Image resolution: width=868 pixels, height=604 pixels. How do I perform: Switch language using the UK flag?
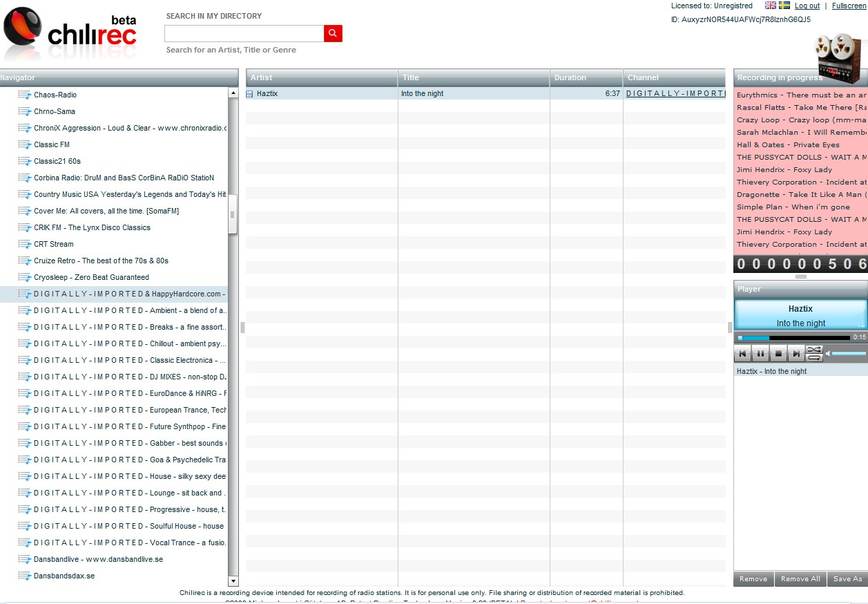coord(771,6)
